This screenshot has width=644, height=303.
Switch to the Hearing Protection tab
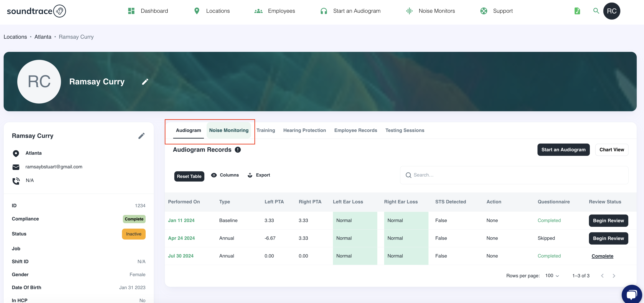pos(304,130)
